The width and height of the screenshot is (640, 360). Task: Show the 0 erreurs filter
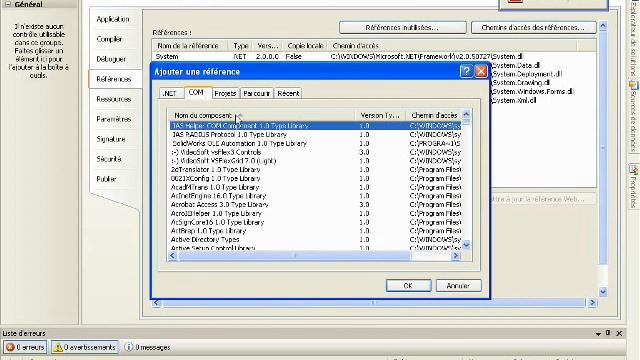[x=25, y=347]
